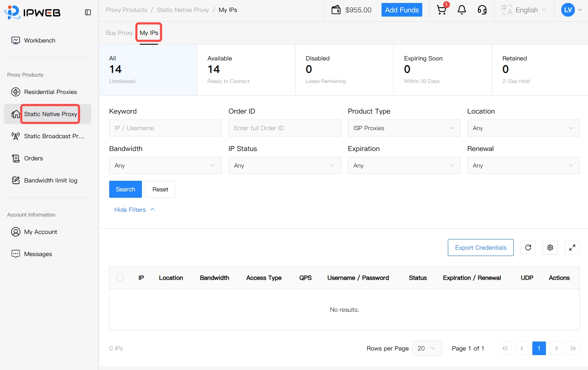
Task: Open the support headset icon
Action: [482, 10]
